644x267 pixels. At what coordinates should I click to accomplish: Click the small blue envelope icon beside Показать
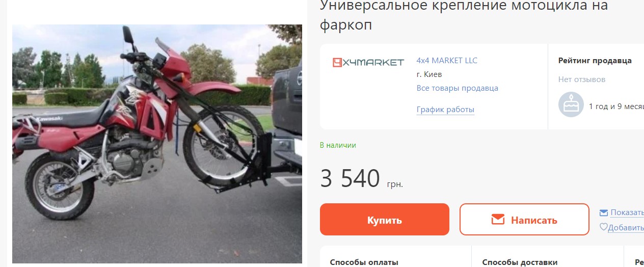(604, 212)
